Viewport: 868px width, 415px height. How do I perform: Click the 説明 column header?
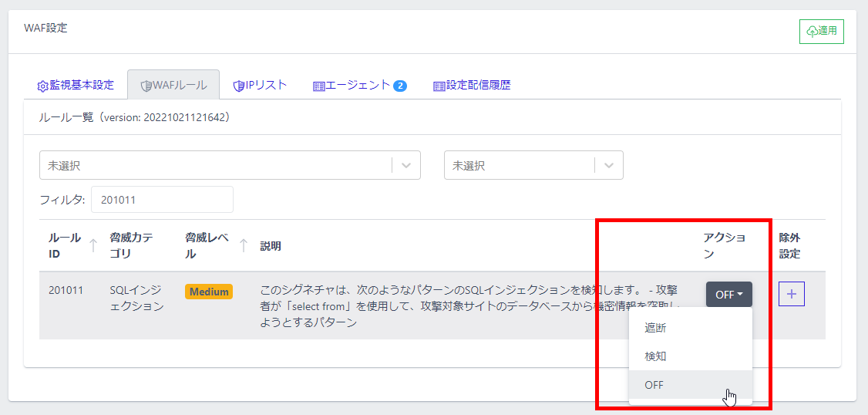271,246
